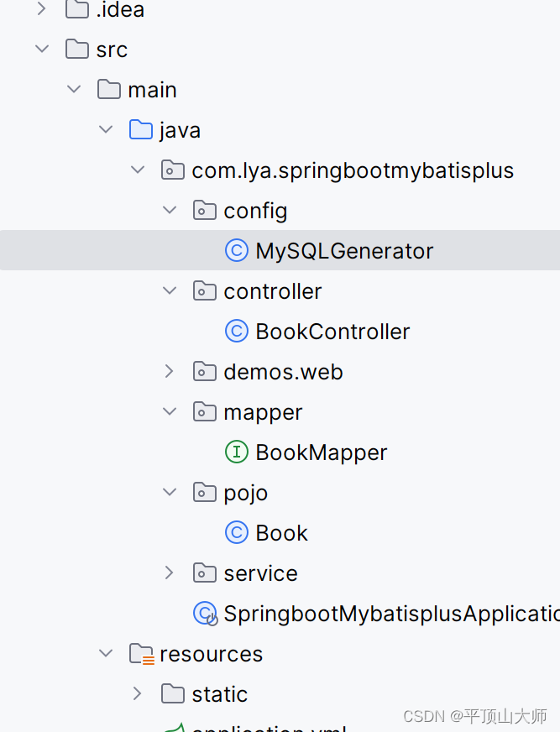
Task: Expand the demos.web package
Action: coord(170,371)
